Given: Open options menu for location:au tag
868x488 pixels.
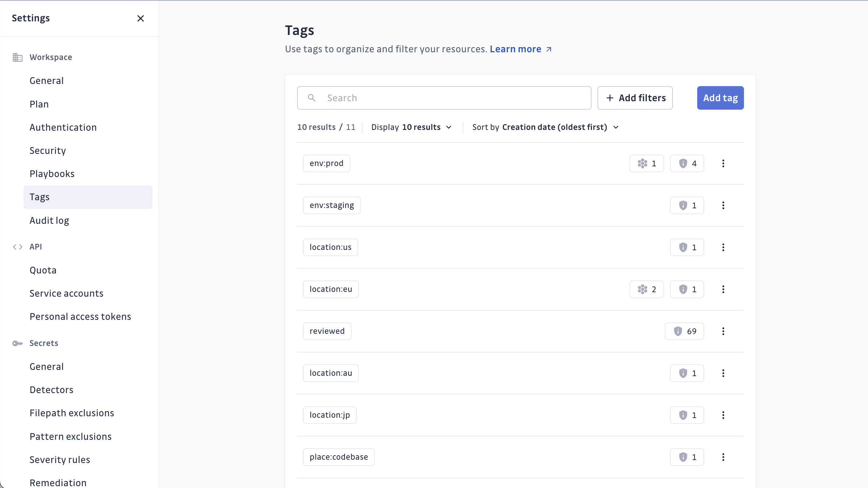Looking at the screenshot, I should (723, 373).
